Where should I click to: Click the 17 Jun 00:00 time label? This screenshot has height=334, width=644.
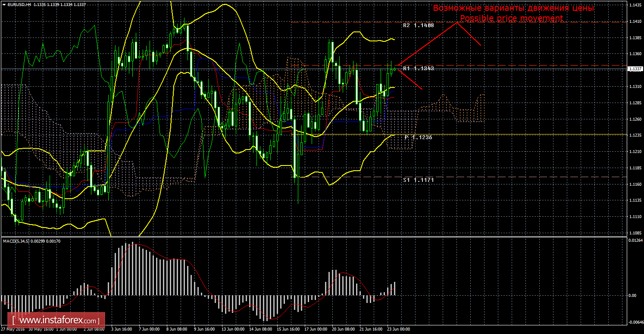(316, 329)
